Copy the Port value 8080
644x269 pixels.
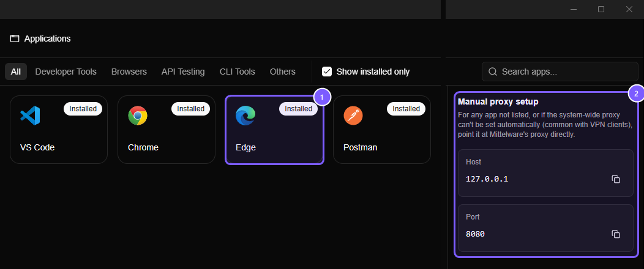(616, 234)
